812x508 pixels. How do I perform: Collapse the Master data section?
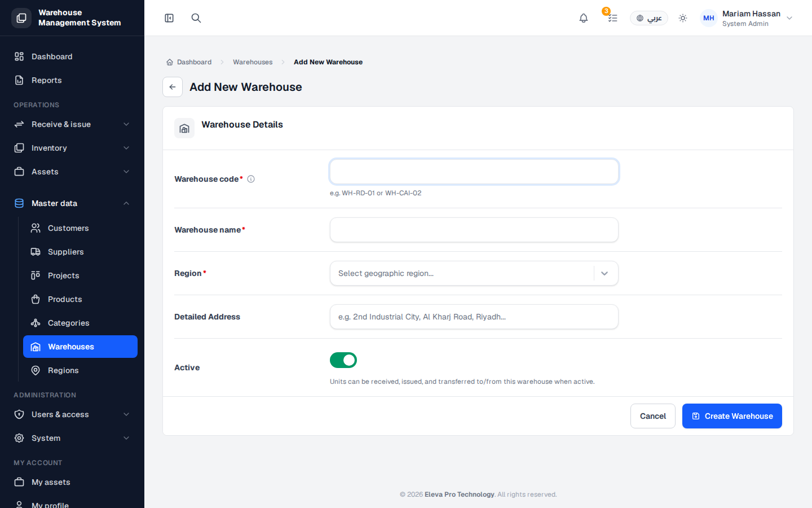pyautogui.click(x=72, y=203)
